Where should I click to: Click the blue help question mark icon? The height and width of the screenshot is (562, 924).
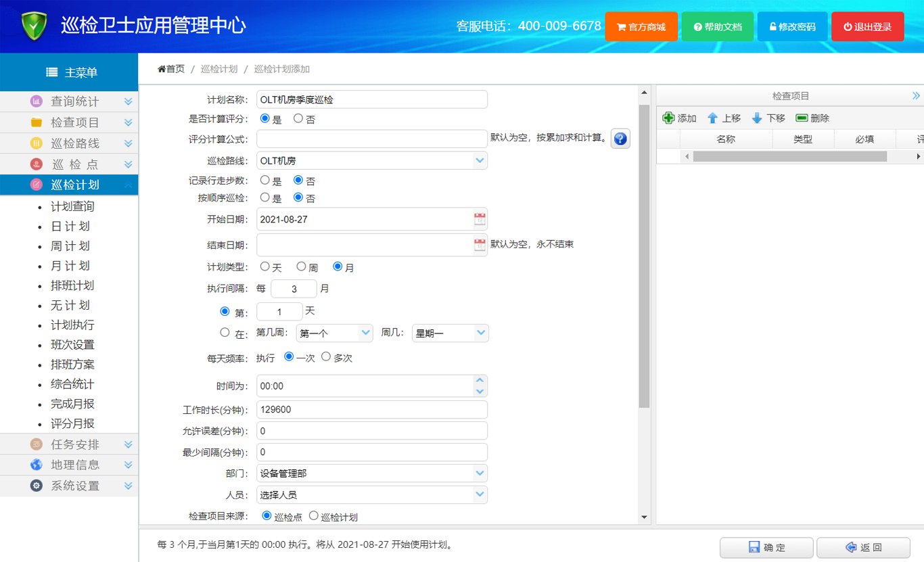[620, 139]
